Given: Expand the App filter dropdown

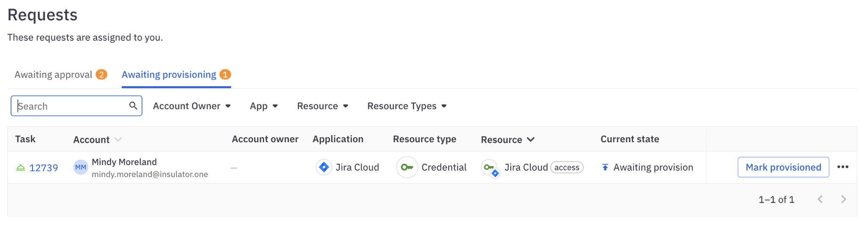Looking at the screenshot, I should [264, 106].
